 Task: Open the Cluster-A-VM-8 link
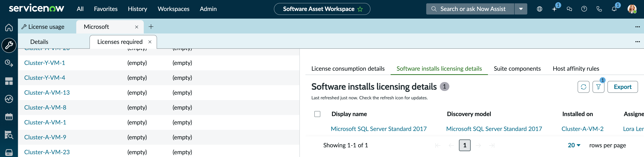(45, 108)
